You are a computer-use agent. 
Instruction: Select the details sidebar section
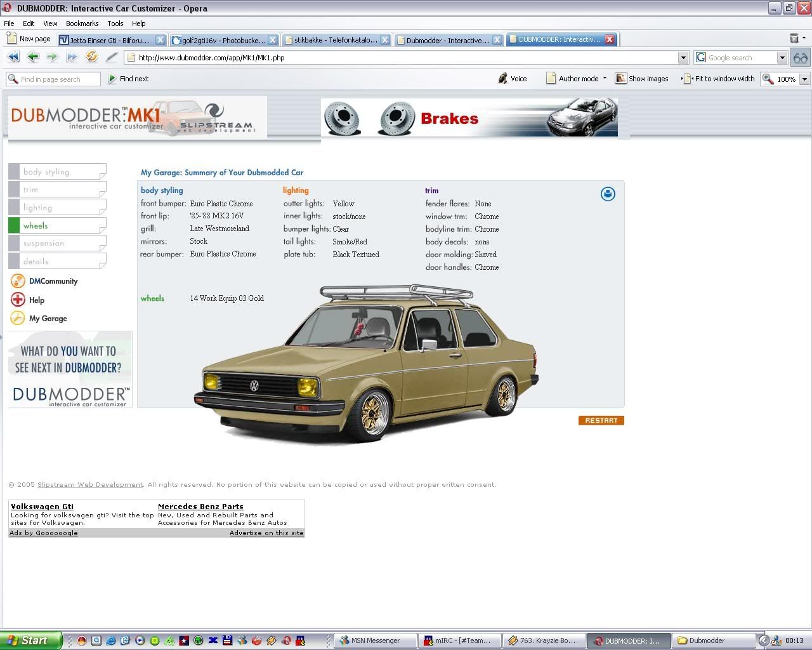click(x=57, y=261)
